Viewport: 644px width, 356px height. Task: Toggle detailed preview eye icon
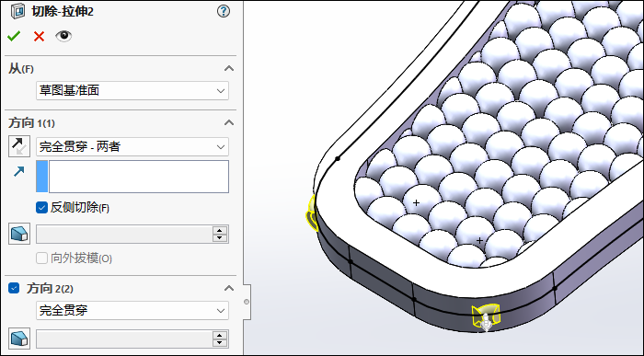63,36
